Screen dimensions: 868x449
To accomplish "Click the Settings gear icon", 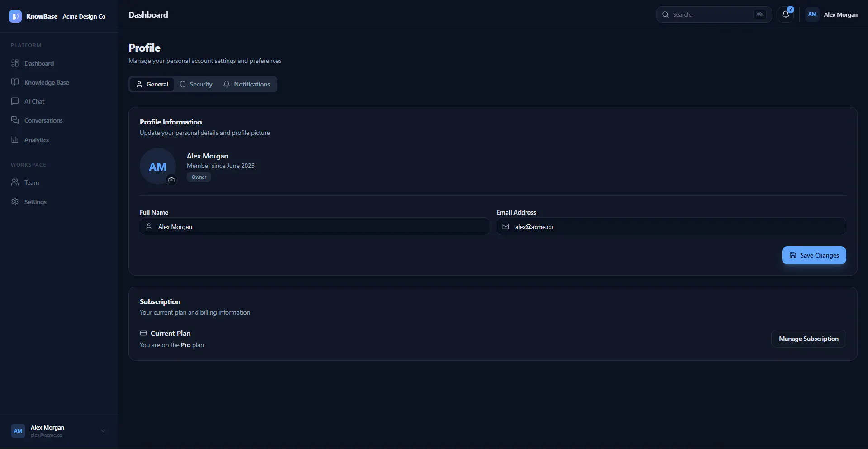I will click(x=15, y=201).
